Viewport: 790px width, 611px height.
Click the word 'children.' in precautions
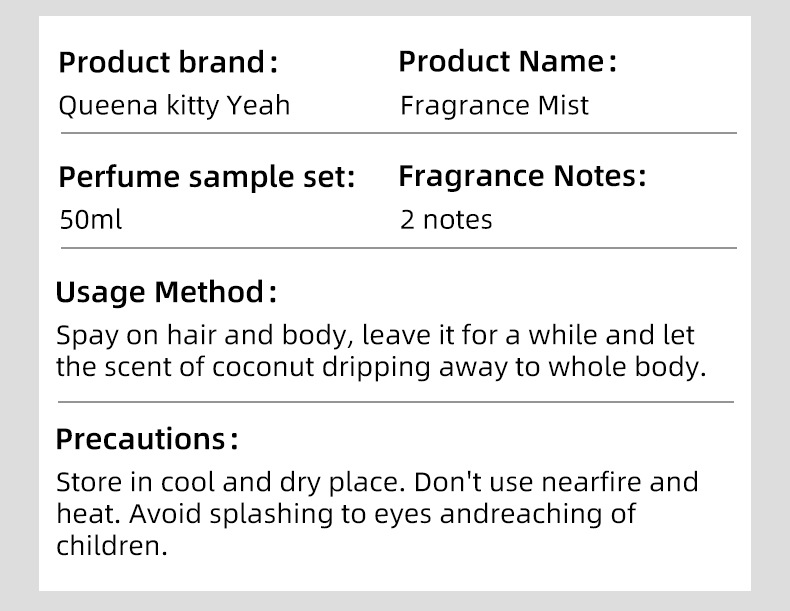[112, 546]
